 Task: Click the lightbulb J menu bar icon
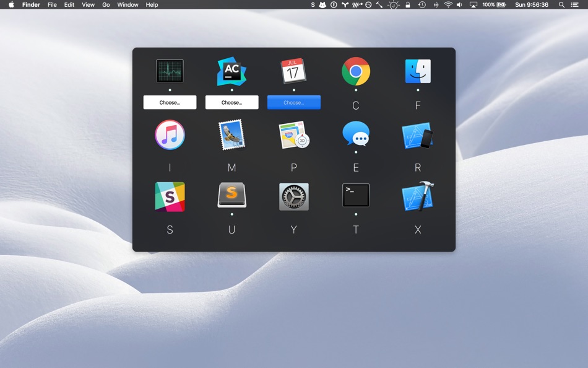click(x=394, y=5)
